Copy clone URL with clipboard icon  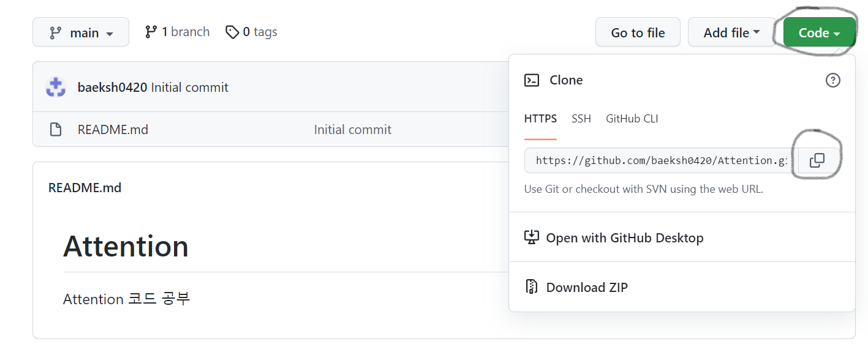(817, 160)
